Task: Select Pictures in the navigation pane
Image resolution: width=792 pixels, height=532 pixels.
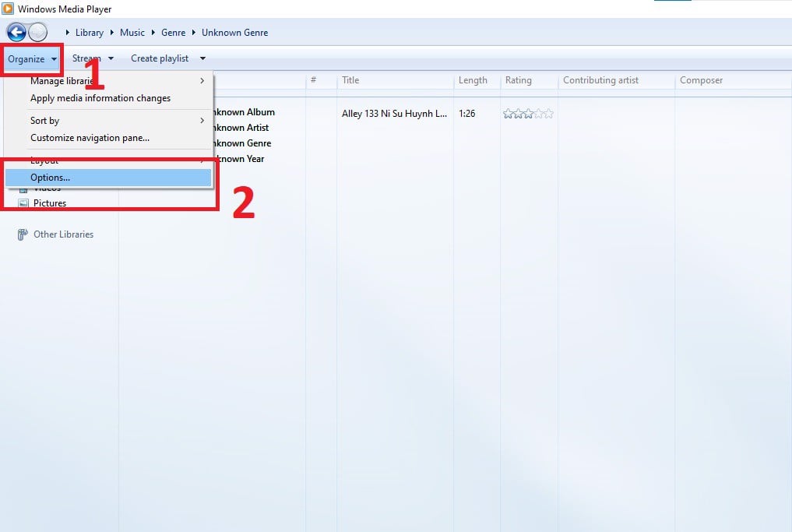Action: coord(50,203)
